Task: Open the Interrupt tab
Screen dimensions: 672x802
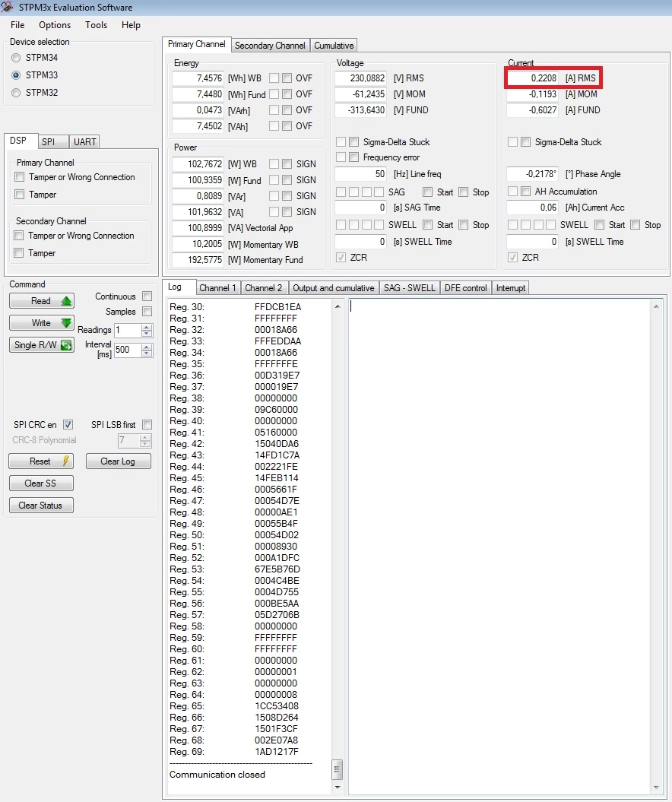Action: 511,288
